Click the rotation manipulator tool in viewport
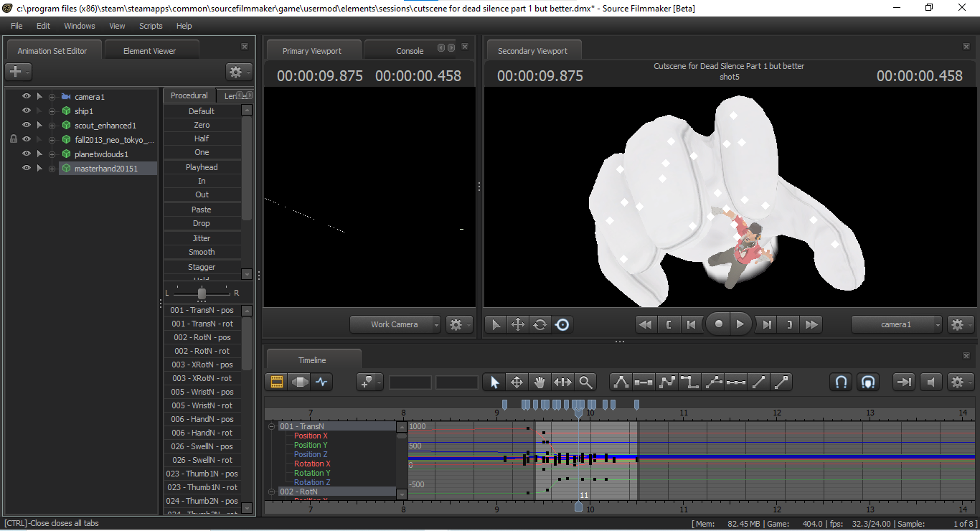This screenshot has width=980, height=531. (540, 324)
